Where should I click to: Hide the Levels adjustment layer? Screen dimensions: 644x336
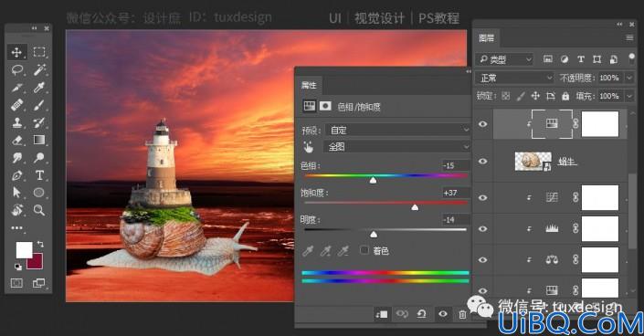(x=483, y=229)
